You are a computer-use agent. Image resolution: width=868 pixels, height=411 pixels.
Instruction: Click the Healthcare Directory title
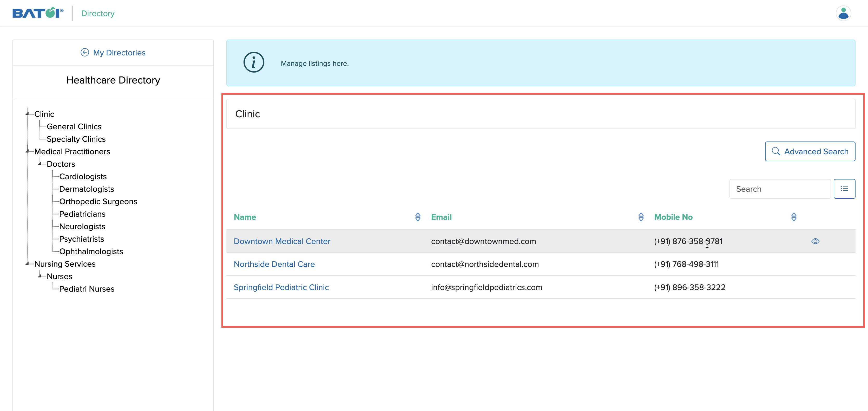[113, 80]
